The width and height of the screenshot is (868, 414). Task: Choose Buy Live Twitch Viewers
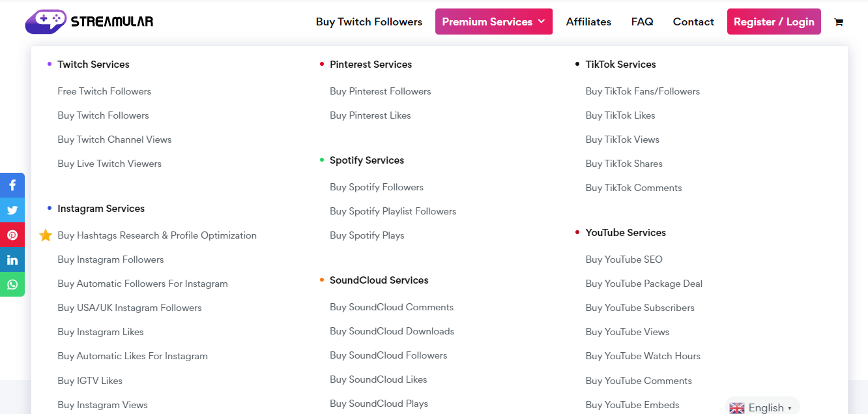tap(109, 164)
